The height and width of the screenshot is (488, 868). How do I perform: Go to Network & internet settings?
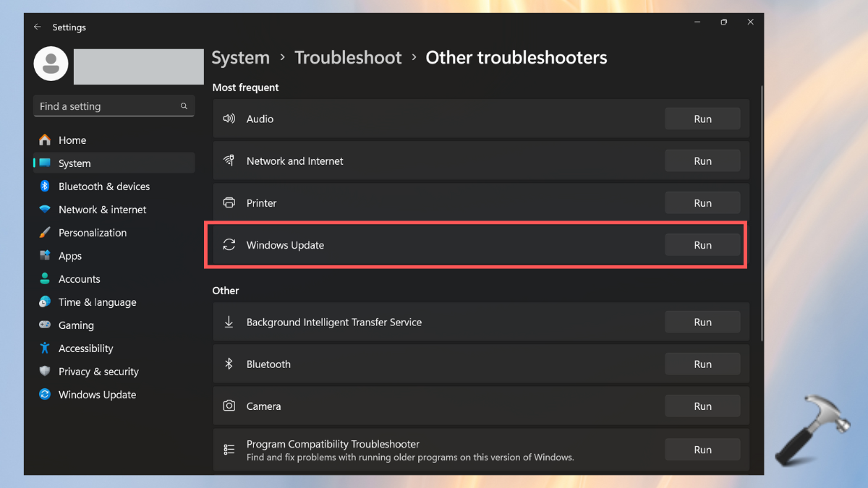pos(114,210)
